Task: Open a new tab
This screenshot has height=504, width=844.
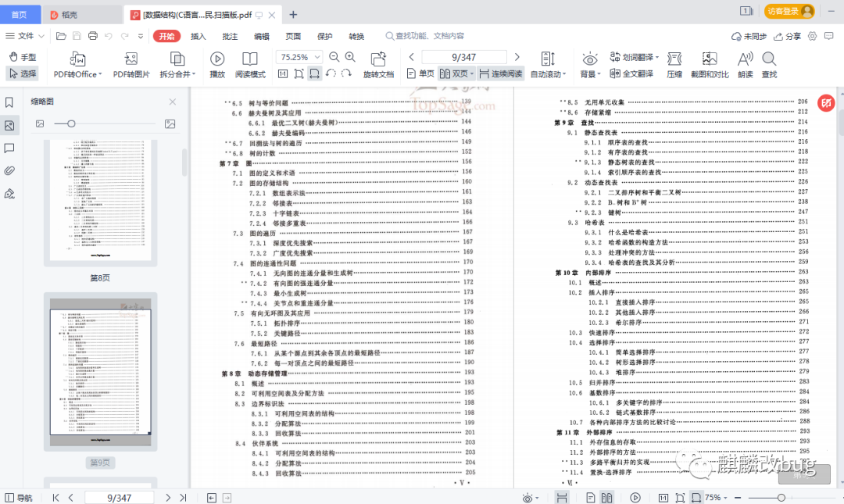Action: pos(293,15)
